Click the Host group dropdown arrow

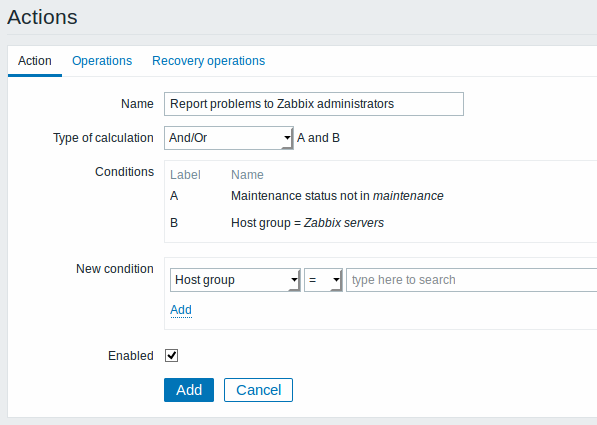[x=294, y=280]
